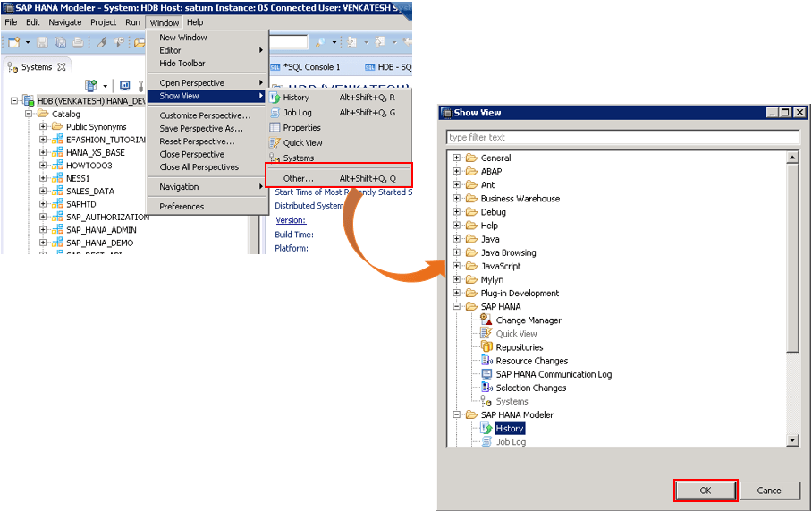Click Cancel in Show View dialog
The image size is (812, 512).
(x=770, y=491)
